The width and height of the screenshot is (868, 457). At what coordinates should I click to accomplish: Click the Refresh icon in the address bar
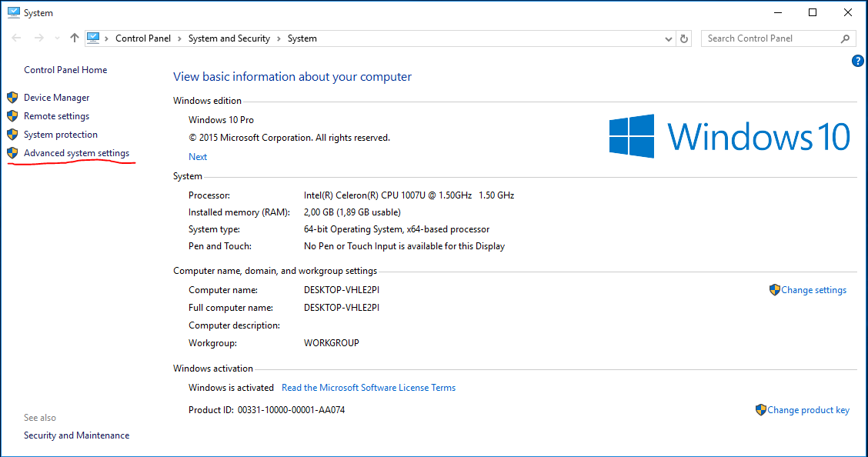coord(684,38)
